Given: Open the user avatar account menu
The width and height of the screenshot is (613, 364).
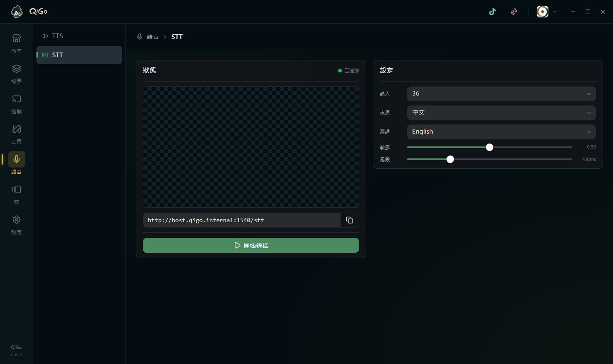Looking at the screenshot, I should [547, 12].
